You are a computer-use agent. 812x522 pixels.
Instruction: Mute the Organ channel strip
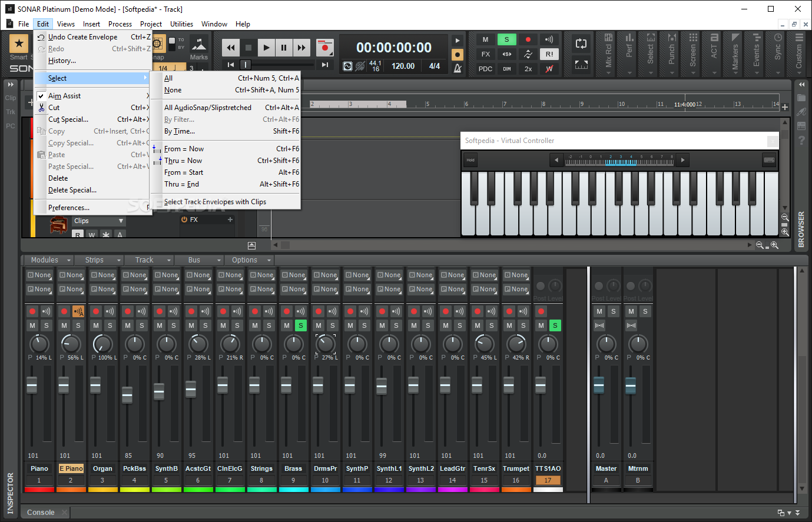pos(96,325)
